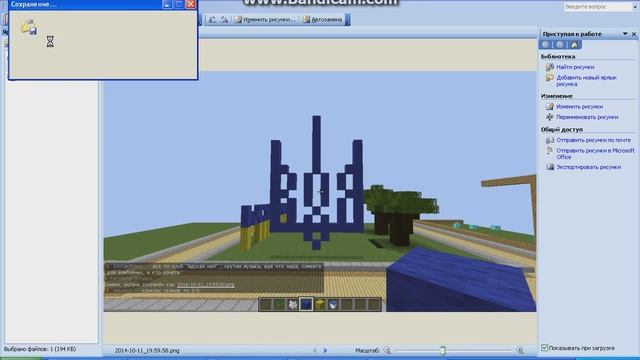Click the Экспортировать рисунки icon
Image resolution: width=640 pixels, height=360 pixels.
550,167
